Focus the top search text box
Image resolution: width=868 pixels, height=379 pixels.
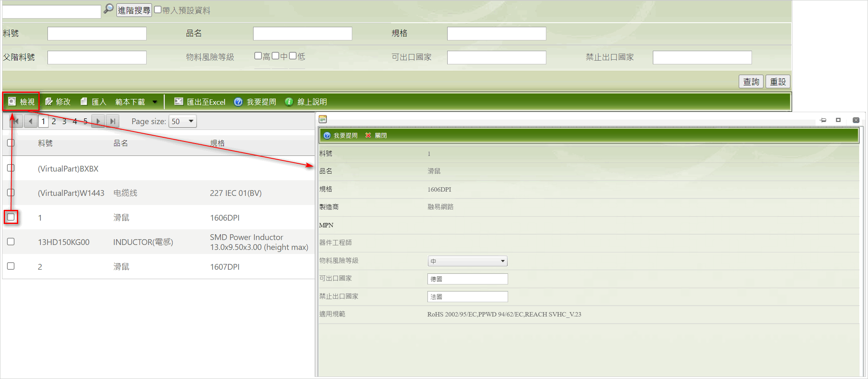[x=51, y=11]
